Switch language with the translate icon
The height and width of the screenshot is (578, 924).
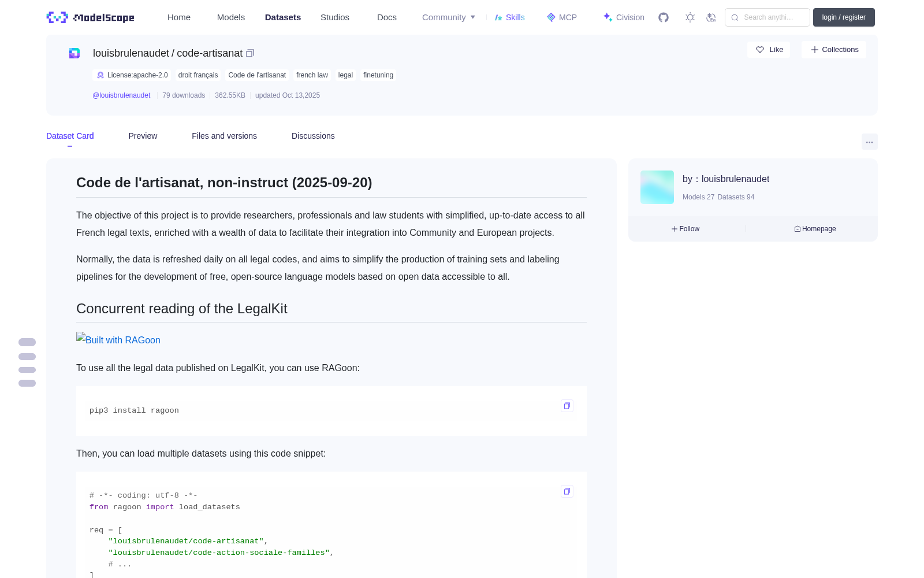point(711,17)
